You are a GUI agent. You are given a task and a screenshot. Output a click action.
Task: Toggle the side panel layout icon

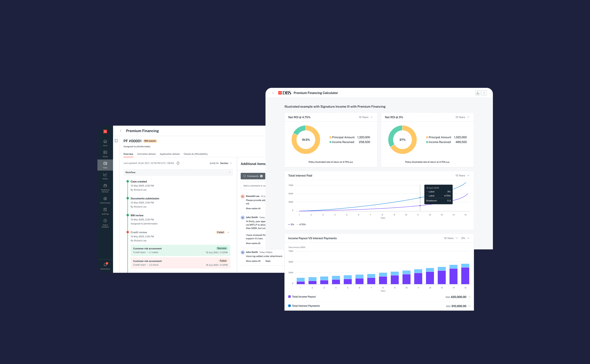116,141
